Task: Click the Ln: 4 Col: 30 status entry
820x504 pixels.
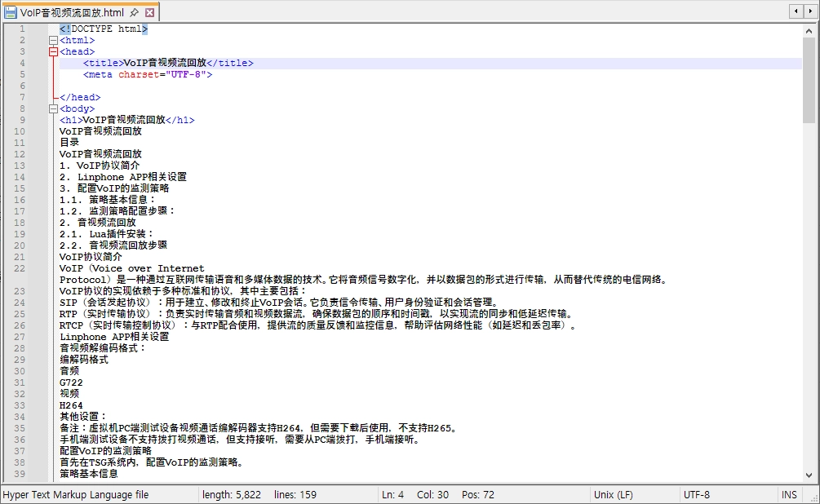Action: pyautogui.click(x=415, y=494)
